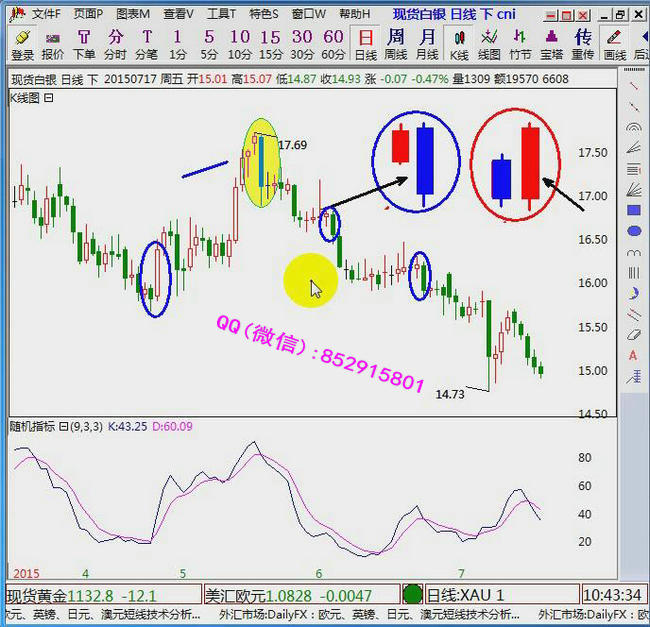Select the arc fan drawing tool
This screenshot has width=650, height=627.
tap(634, 128)
